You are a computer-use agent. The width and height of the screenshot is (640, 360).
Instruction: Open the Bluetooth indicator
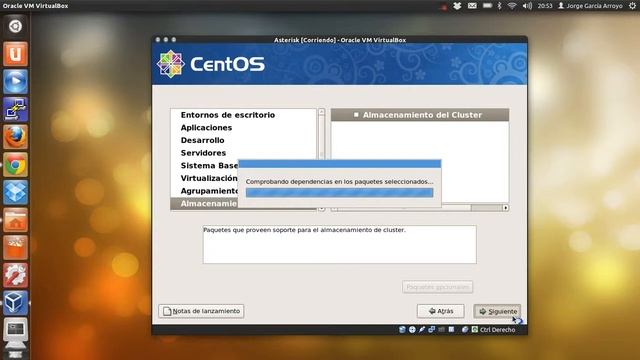pyautogui.click(x=499, y=6)
